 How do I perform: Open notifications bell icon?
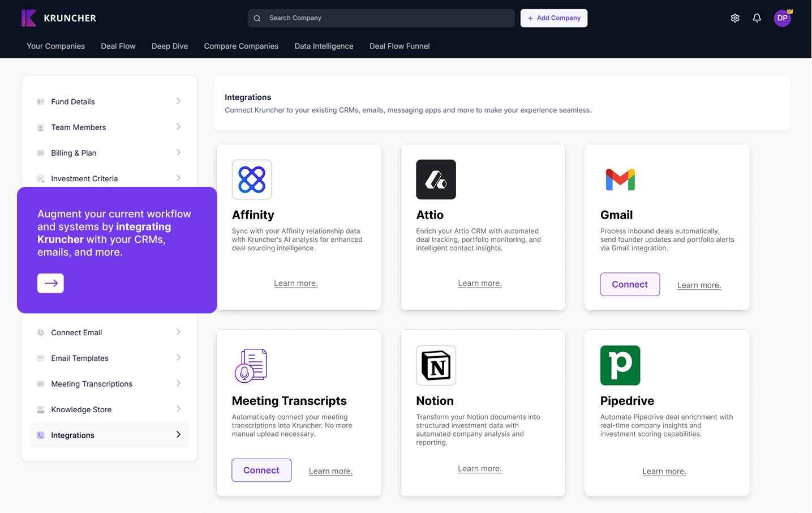[757, 18]
